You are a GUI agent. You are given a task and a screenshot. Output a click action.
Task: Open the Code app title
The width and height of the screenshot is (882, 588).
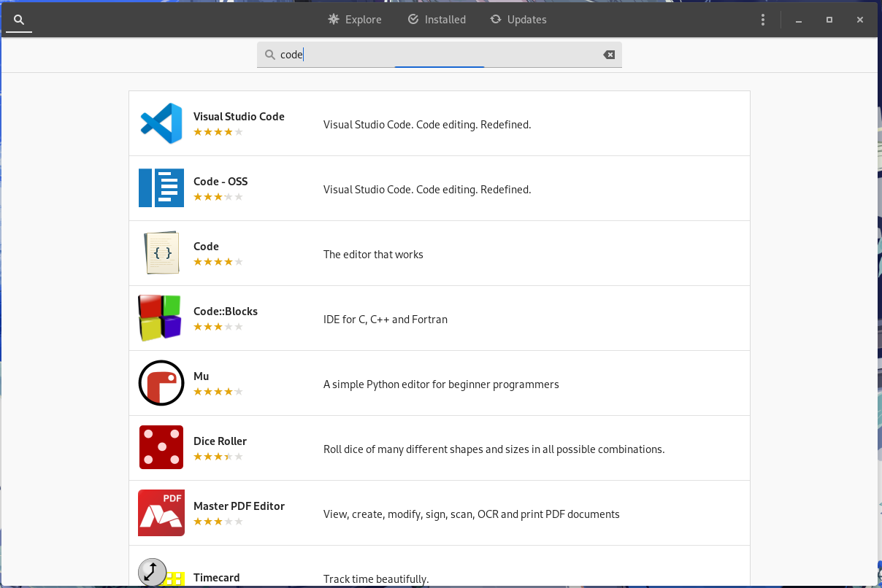point(206,247)
